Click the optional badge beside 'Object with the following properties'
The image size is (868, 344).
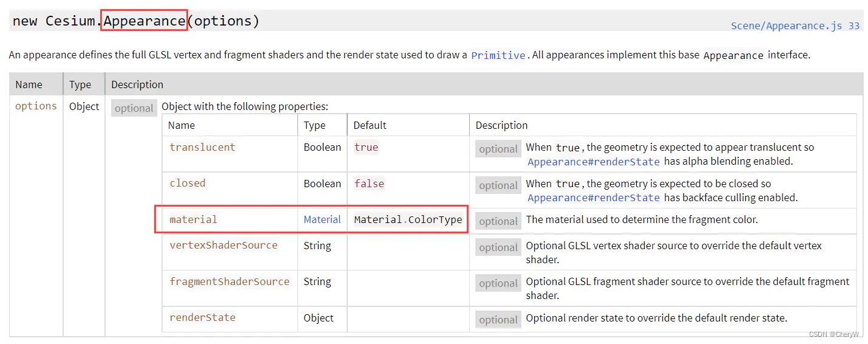pos(134,108)
